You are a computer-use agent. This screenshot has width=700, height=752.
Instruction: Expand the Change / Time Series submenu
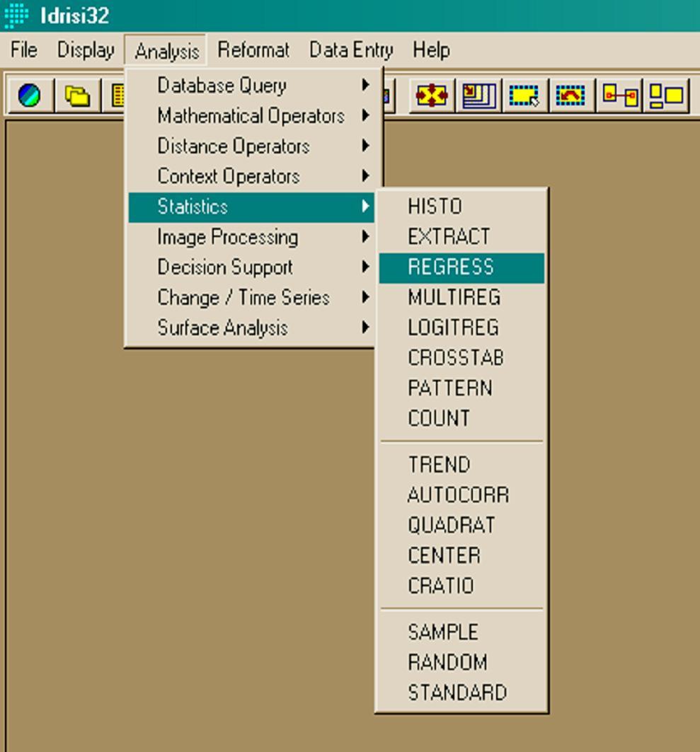coord(252,297)
